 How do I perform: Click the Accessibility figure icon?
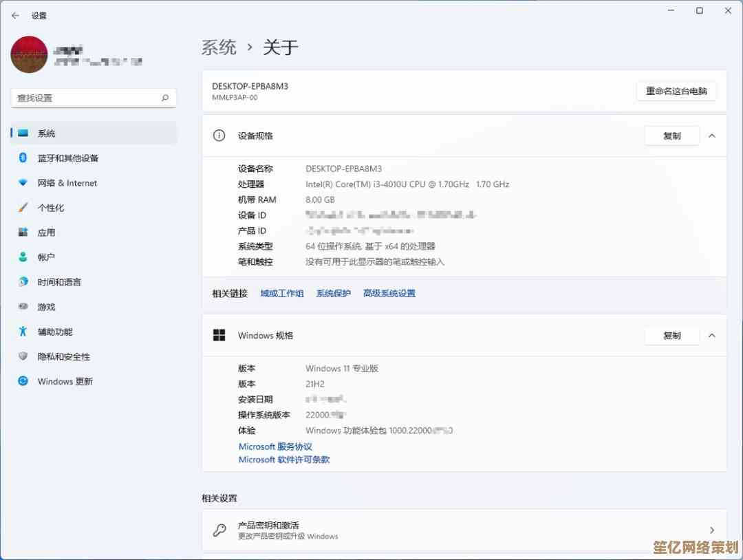23,332
